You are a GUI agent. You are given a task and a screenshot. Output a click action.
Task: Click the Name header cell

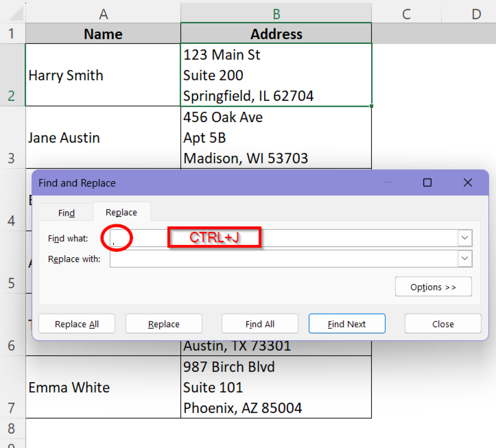pos(103,34)
